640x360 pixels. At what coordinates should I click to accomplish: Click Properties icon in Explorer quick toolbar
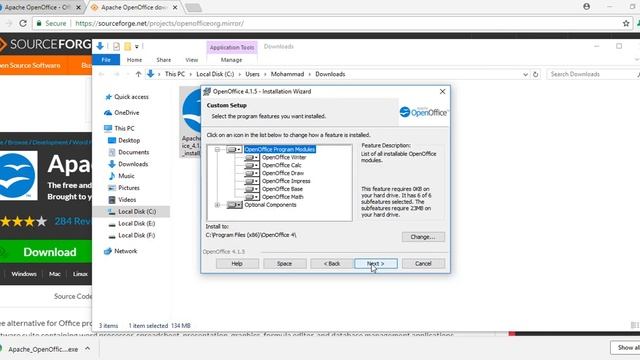pos(116,47)
